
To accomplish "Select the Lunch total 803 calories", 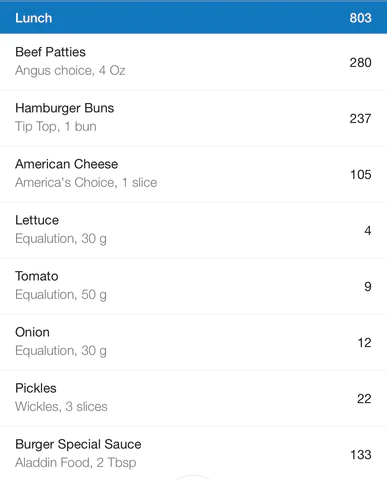I will (360, 18).
